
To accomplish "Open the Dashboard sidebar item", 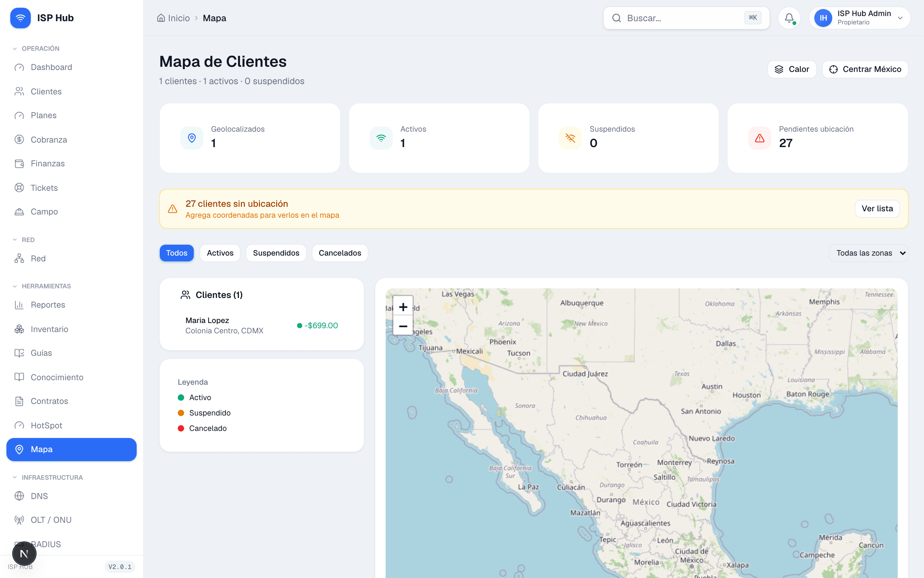I will (x=72, y=67).
